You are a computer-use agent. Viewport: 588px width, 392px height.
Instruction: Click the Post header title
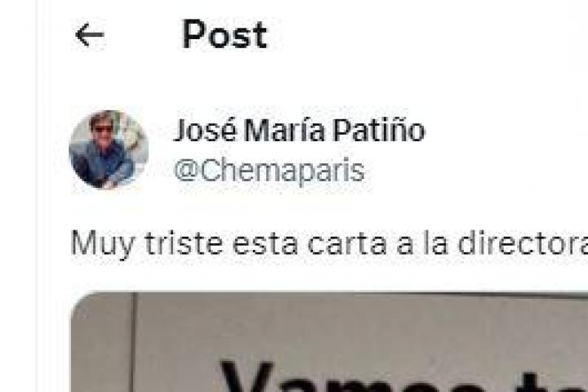pos(225,34)
